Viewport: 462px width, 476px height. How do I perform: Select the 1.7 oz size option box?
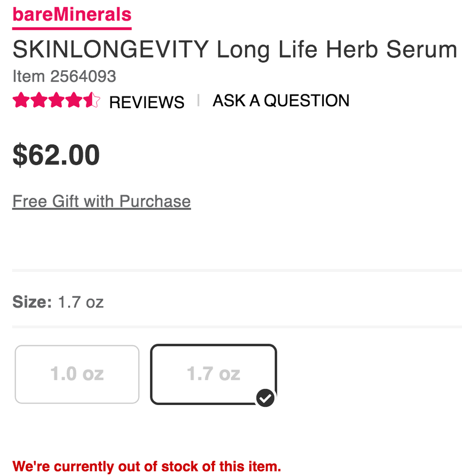213,374
